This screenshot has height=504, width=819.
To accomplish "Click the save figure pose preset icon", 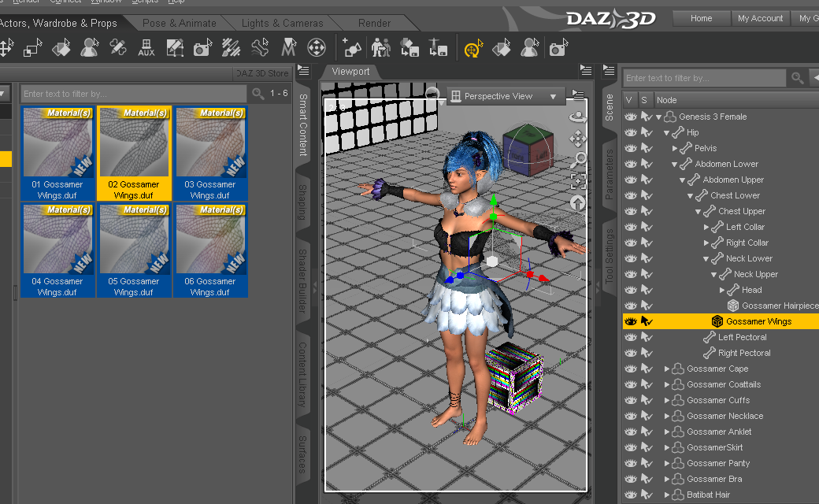I will click(x=438, y=48).
